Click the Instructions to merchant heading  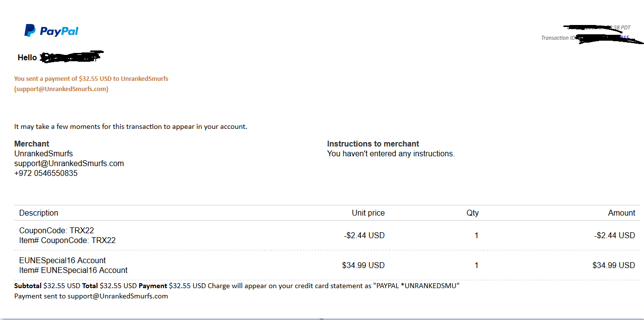pyautogui.click(x=373, y=144)
